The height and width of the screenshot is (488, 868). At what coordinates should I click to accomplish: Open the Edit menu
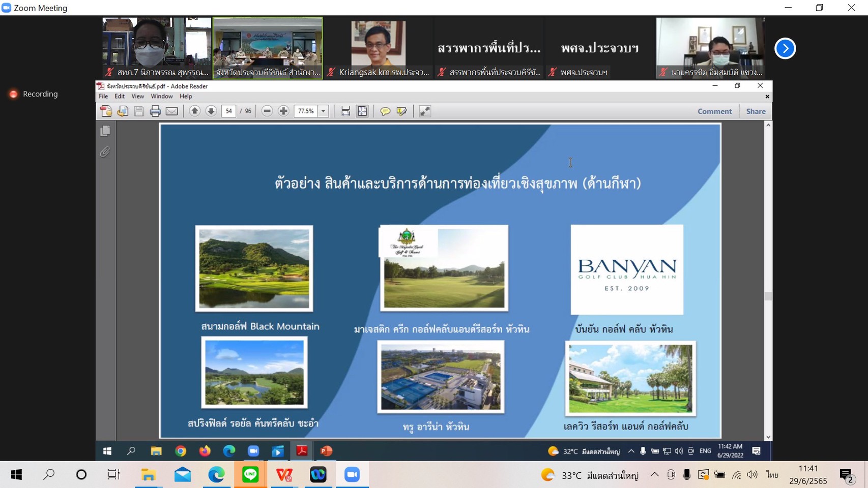(120, 96)
